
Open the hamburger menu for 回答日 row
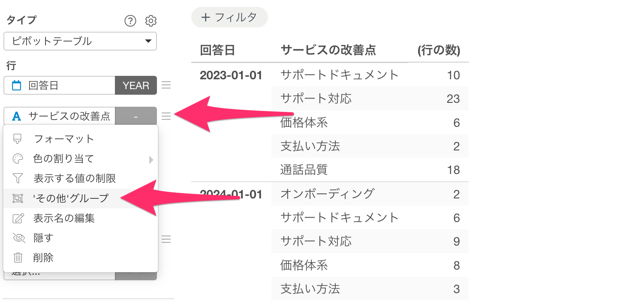pyautogui.click(x=166, y=85)
